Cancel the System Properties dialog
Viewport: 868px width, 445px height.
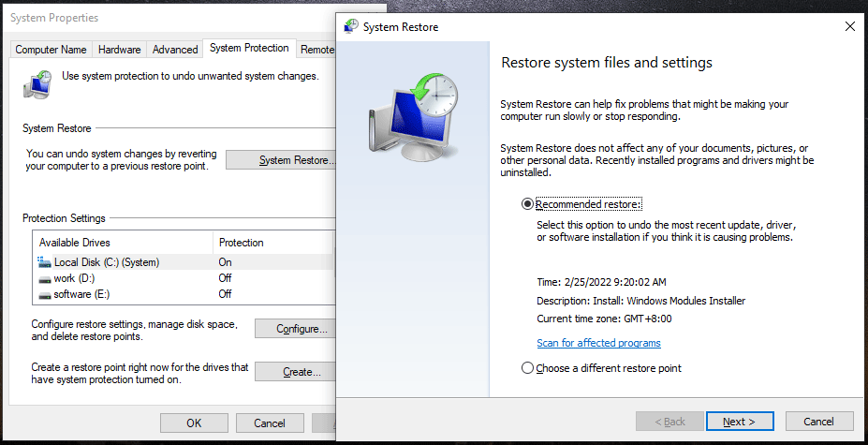[x=270, y=423]
